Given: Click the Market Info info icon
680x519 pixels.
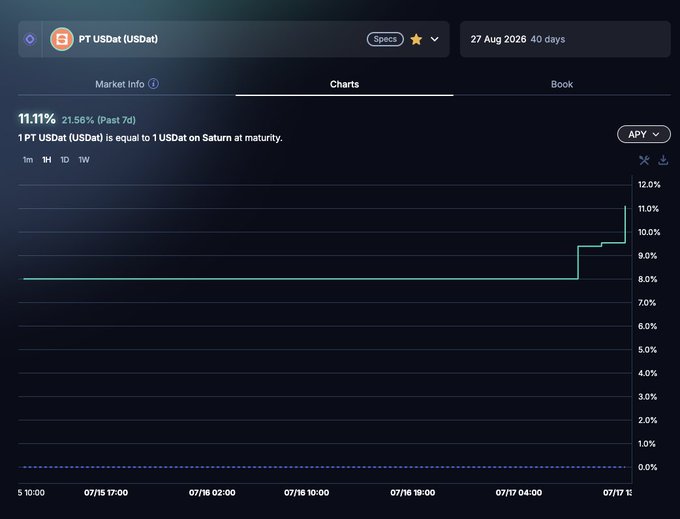Looking at the screenshot, I should 154,84.
